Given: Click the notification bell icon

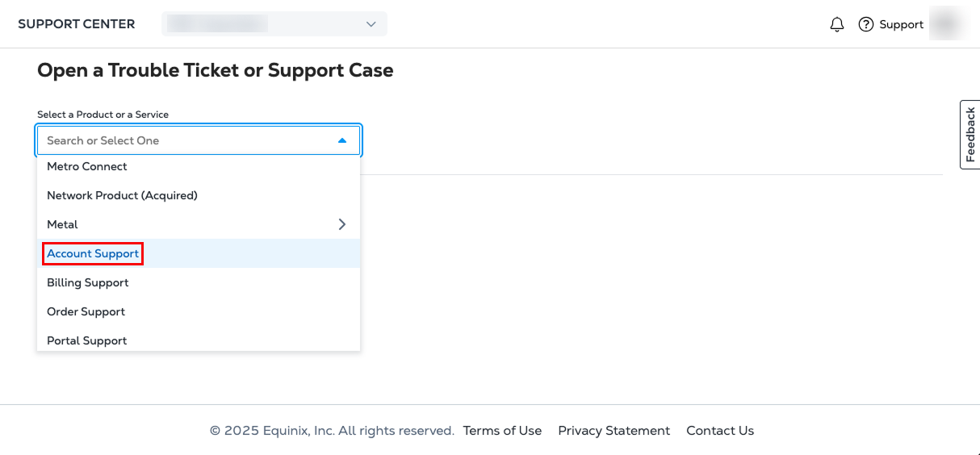Looking at the screenshot, I should click(x=837, y=24).
